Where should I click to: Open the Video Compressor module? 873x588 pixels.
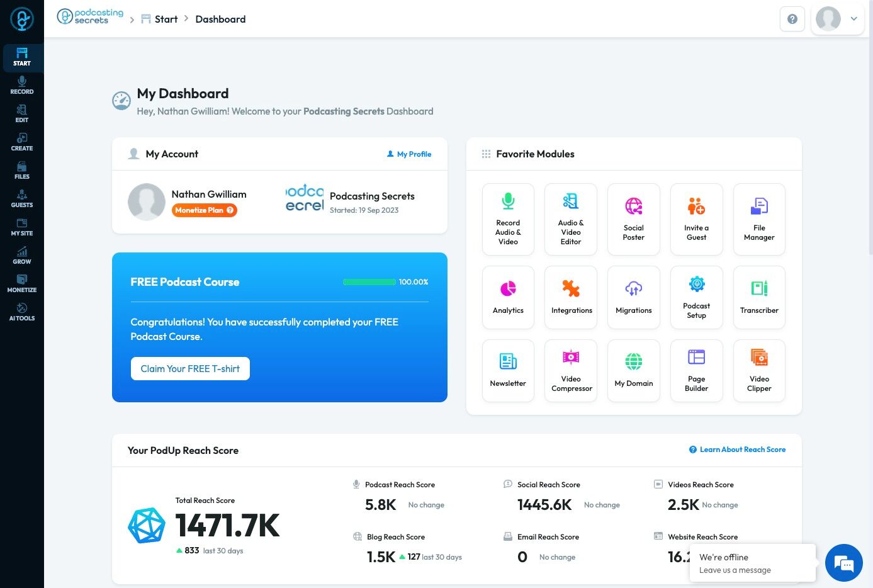[571, 371]
